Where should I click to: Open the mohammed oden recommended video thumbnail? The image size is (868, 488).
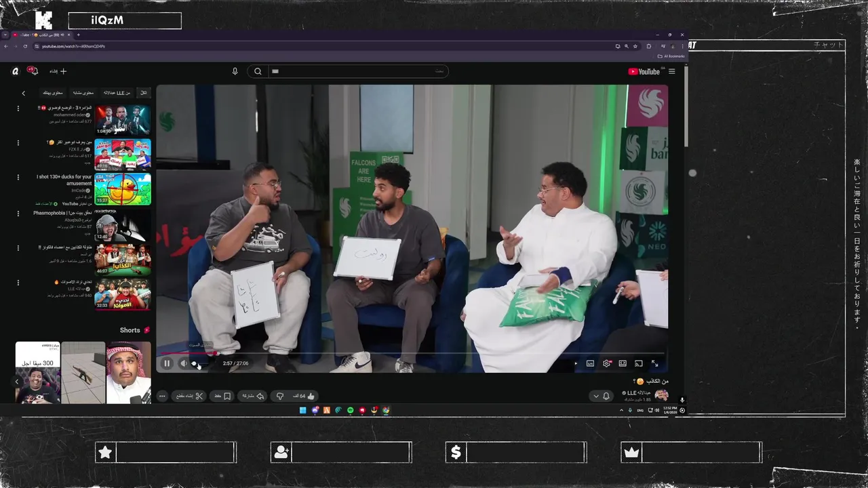tap(123, 120)
